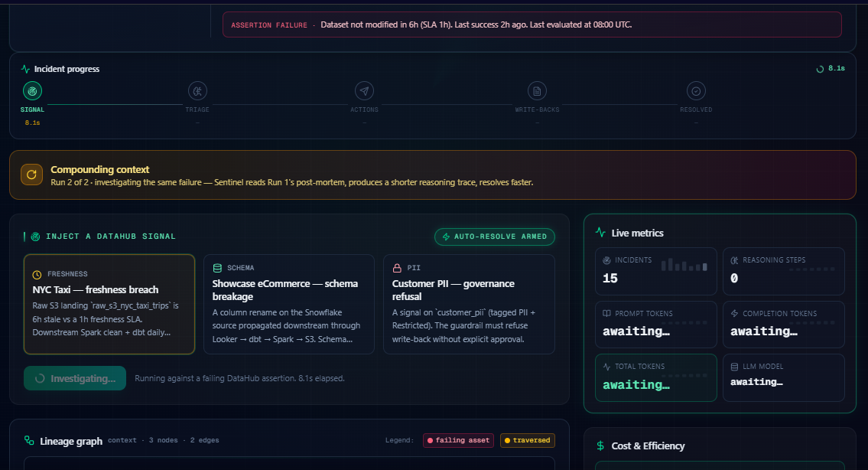Image resolution: width=868 pixels, height=470 pixels.
Task: Click the Resolved checkmark stage icon
Action: click(x=696, y=91)
